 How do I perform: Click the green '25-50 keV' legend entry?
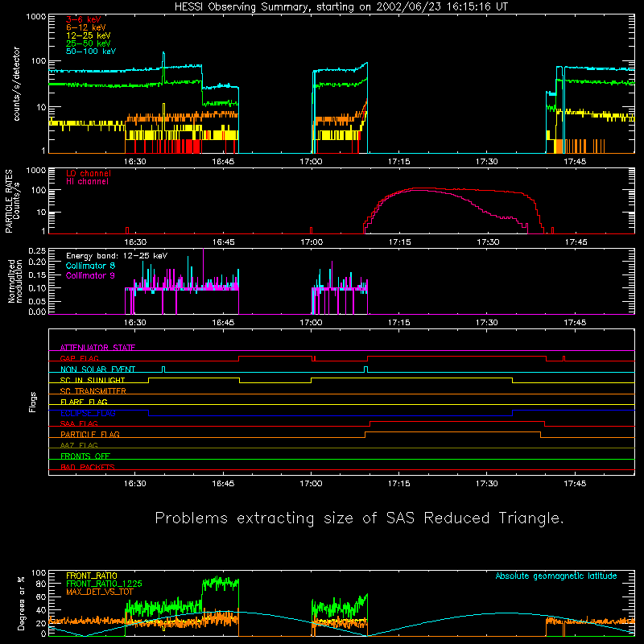89,43
